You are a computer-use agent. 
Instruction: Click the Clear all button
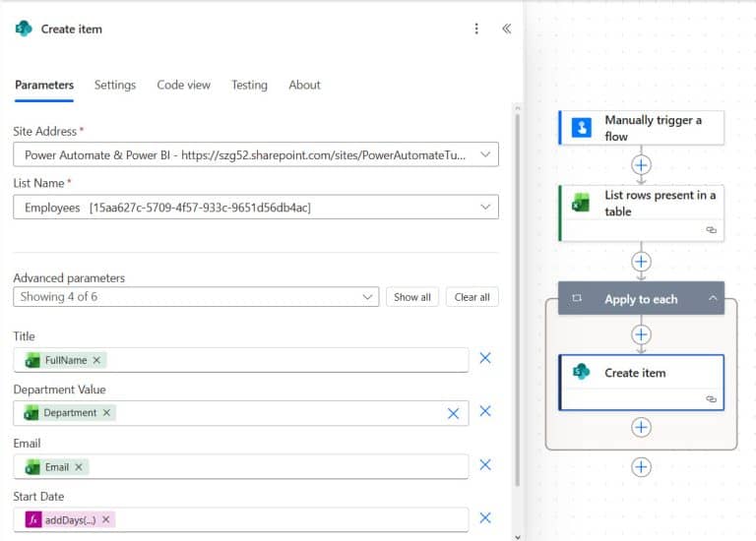pos(472,297)
